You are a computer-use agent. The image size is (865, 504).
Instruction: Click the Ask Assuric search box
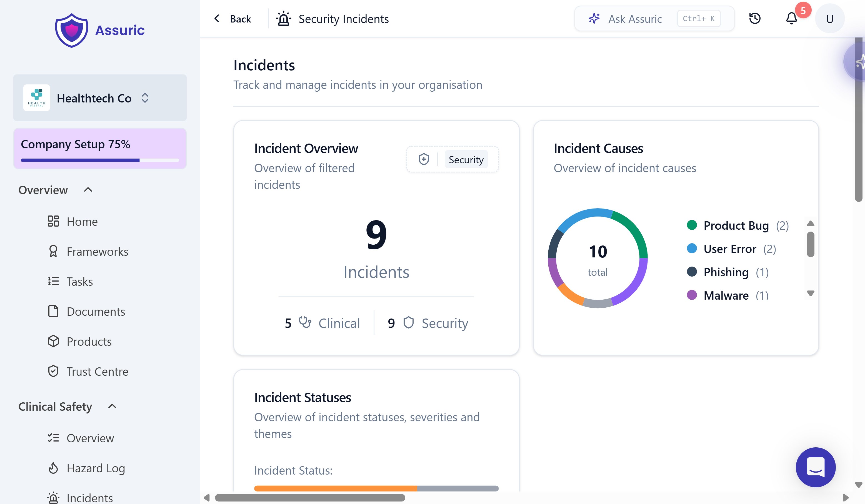pyautogui.click(x=654, y=19)
